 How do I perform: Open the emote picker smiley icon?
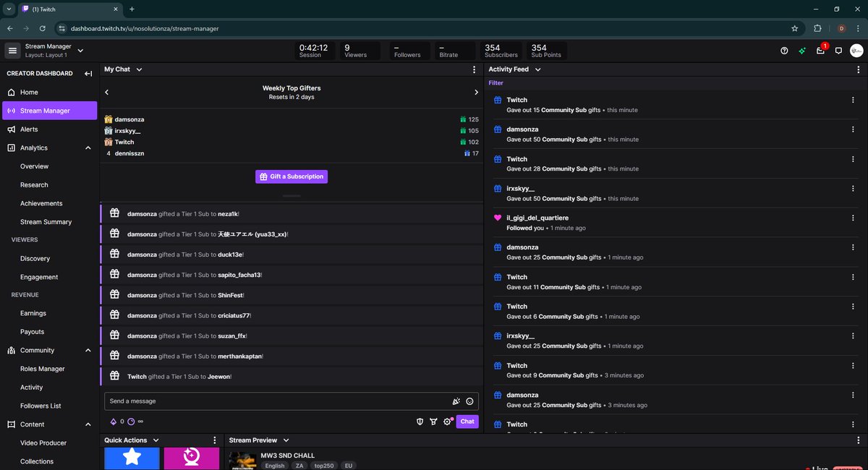click(469, 401)
